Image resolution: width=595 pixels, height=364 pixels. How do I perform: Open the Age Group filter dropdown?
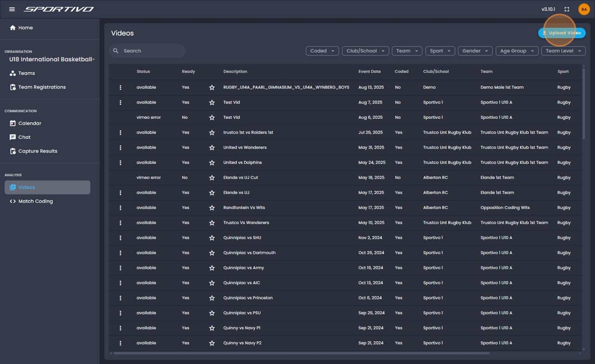pyautogui.click(x=517, y=51)
